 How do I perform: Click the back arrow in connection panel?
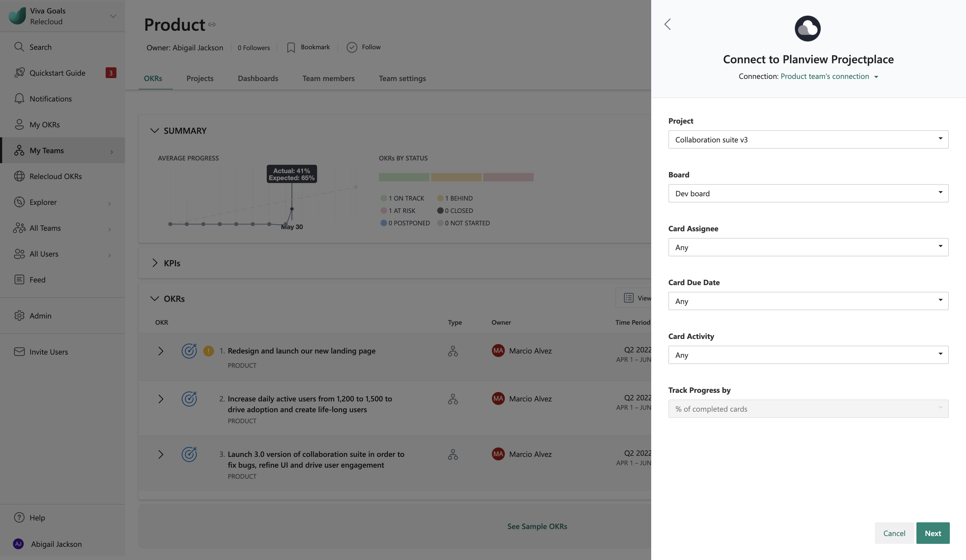click(x=667, y=24)
